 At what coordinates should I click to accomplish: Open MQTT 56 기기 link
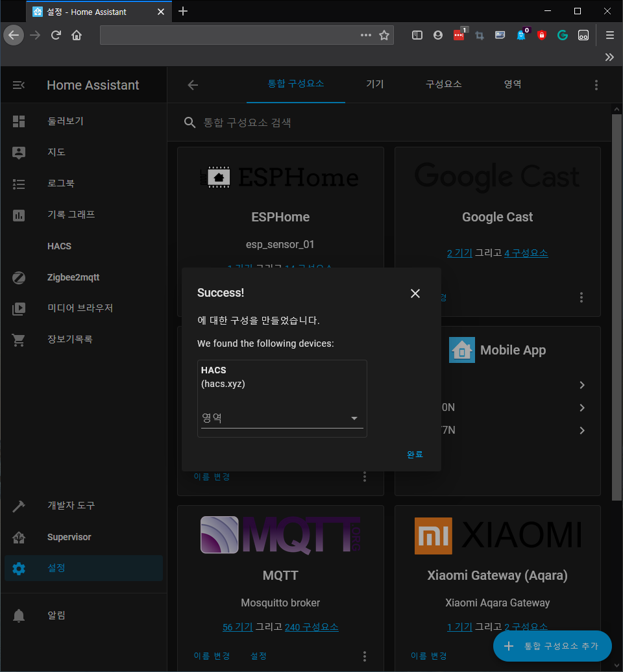pos(238,627)
